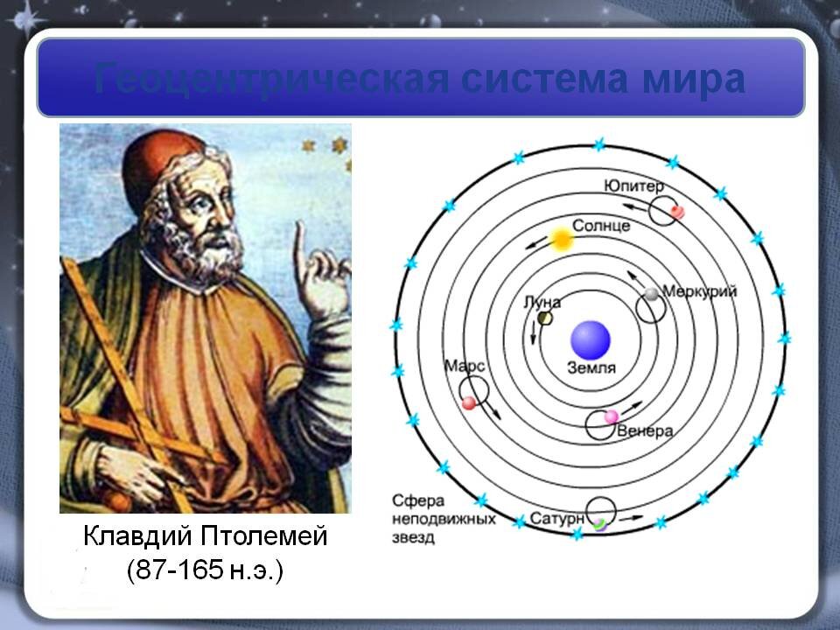Select the caption 'Клавдий Птолемей'
Screen dimensions: 840x630
[205, 535]
